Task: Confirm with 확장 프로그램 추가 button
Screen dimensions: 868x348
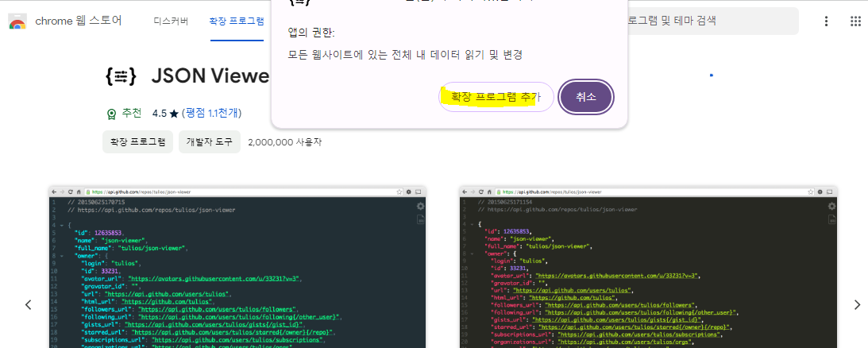Action: [x=496, y=97]
